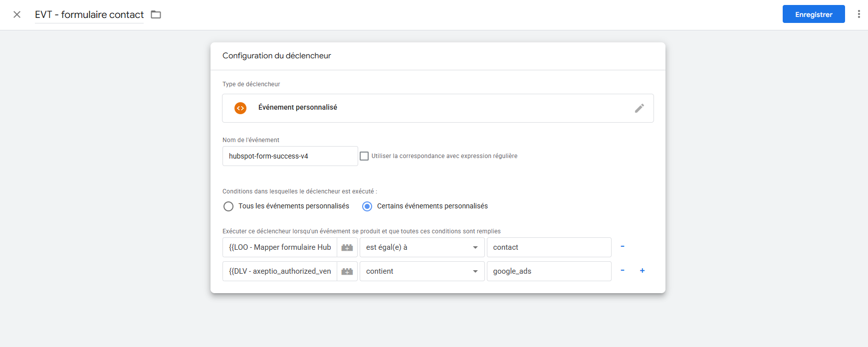Open the 'est égal(e) à' operator dropdown
Screen dimensions: 868x347
pos(422,247)
